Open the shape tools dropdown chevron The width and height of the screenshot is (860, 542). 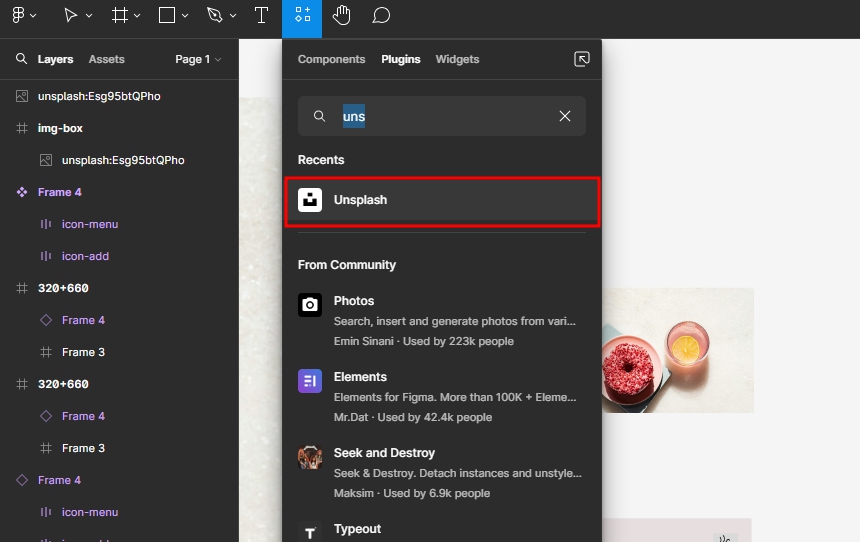[x=185, y=16]
